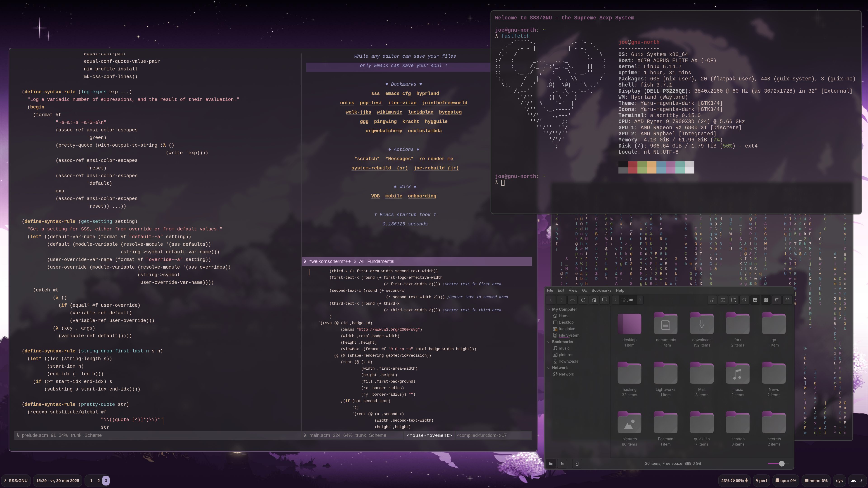Toggle image thumbnails button in file manager toolbar
Image resolution: width=868 pixels, height=488 pixels.
755,300
